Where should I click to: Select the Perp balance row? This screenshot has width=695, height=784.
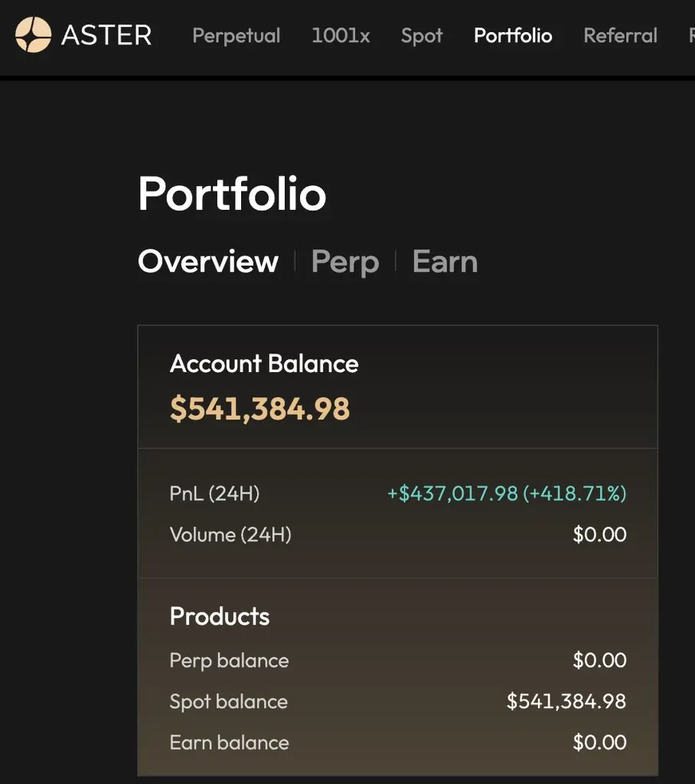(x=398, y=661)
